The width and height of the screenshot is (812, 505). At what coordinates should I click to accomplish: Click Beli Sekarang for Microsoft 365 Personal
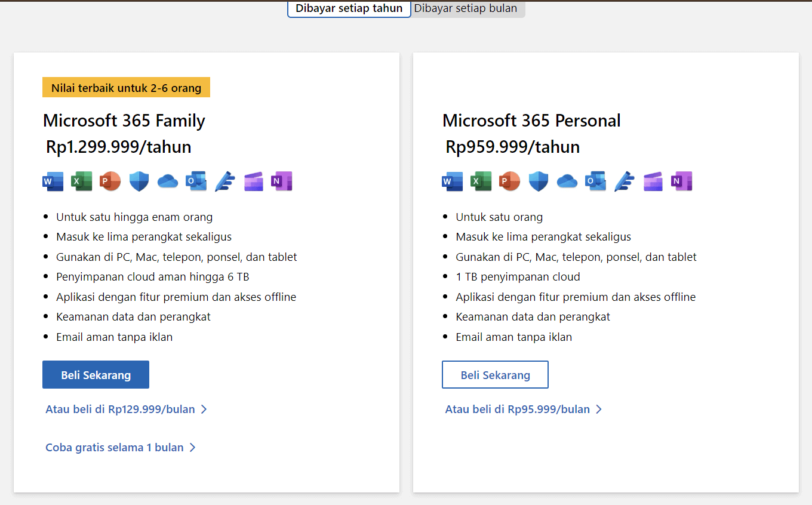pos(495,374)
